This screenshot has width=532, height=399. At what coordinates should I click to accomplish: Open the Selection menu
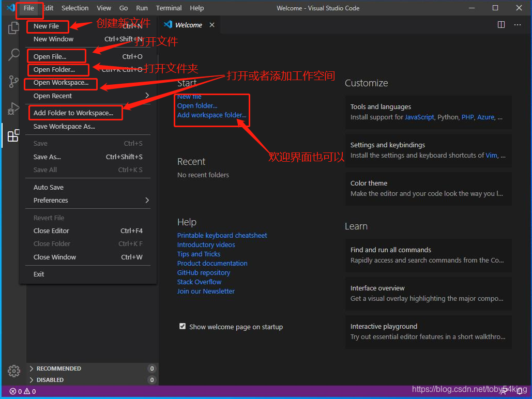point(75,8)
